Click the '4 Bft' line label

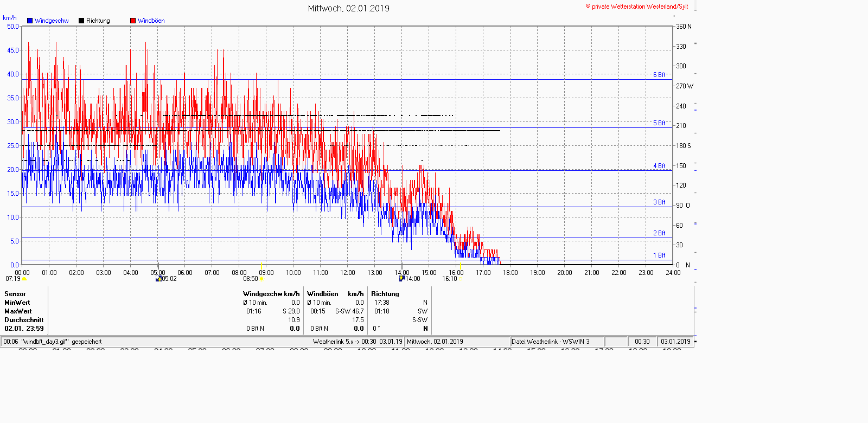pyautogui.click(x=659, y=166)
